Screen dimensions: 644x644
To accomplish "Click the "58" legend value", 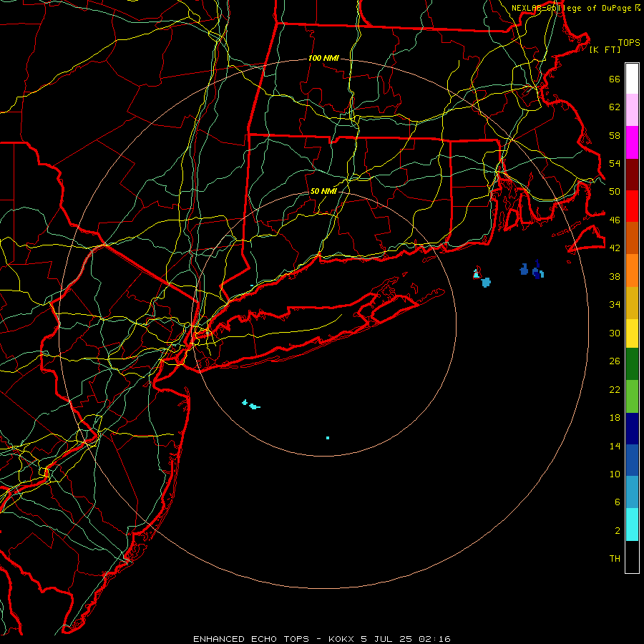I will (615, 135).
